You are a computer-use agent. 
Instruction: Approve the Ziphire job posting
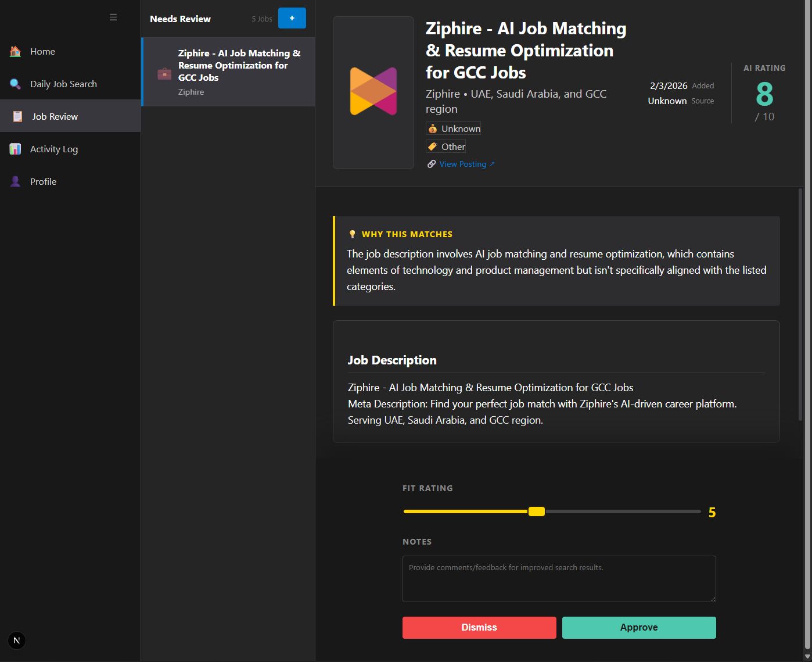(x=639, y=628)
